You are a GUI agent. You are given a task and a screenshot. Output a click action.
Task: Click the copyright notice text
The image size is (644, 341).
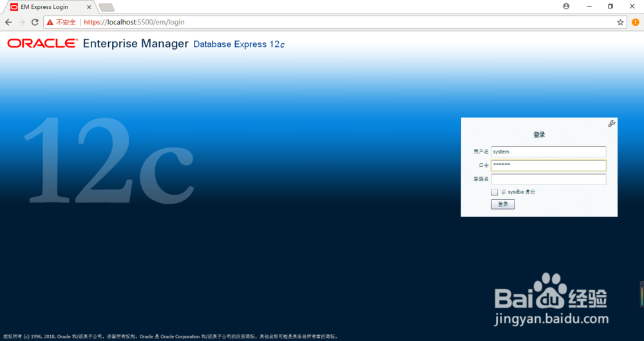coord(170,336)
